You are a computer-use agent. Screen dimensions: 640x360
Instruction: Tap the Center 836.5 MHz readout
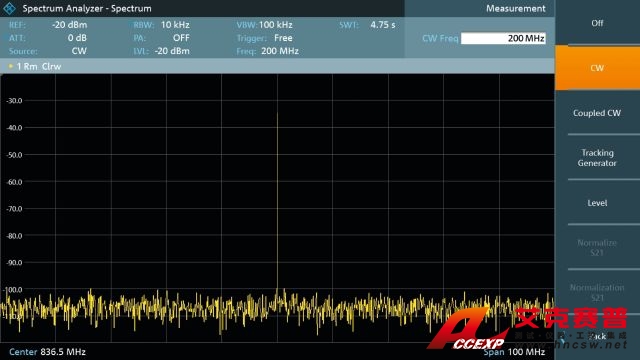pos(47,352)
